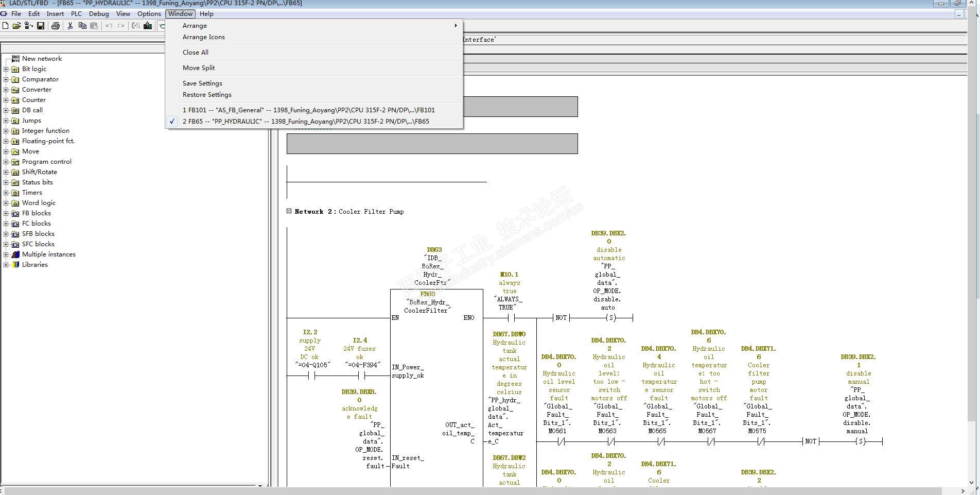Click the Undo arrow icon

pos(109,26)
